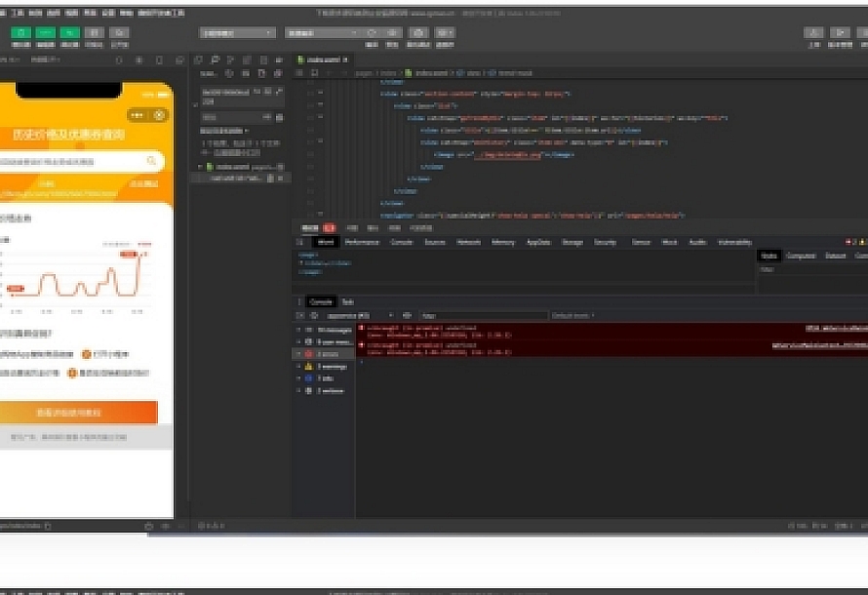Toggle the Debugger panel button
This screenshot has height=595, width=868.
[69, 32]
